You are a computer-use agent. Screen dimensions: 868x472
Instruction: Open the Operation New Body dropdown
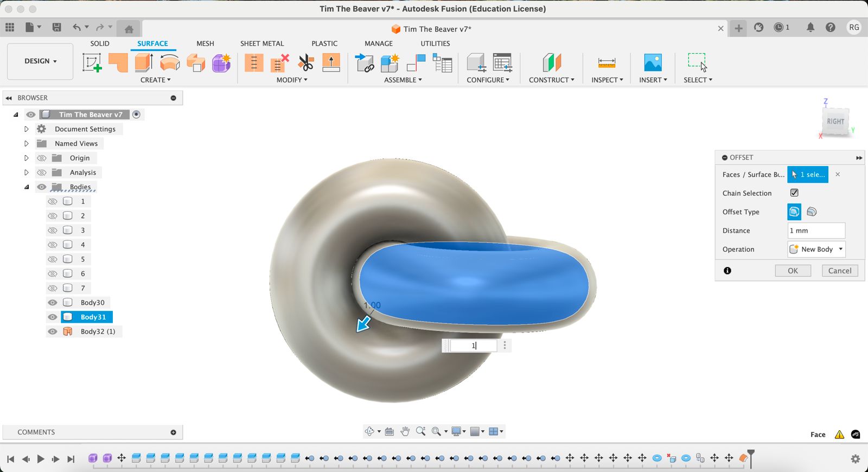pos(816,249)
